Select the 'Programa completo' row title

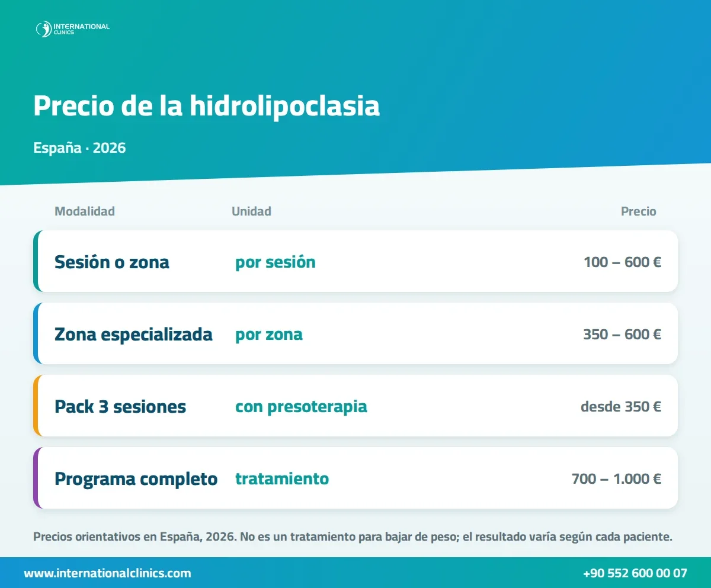(136, 479)
